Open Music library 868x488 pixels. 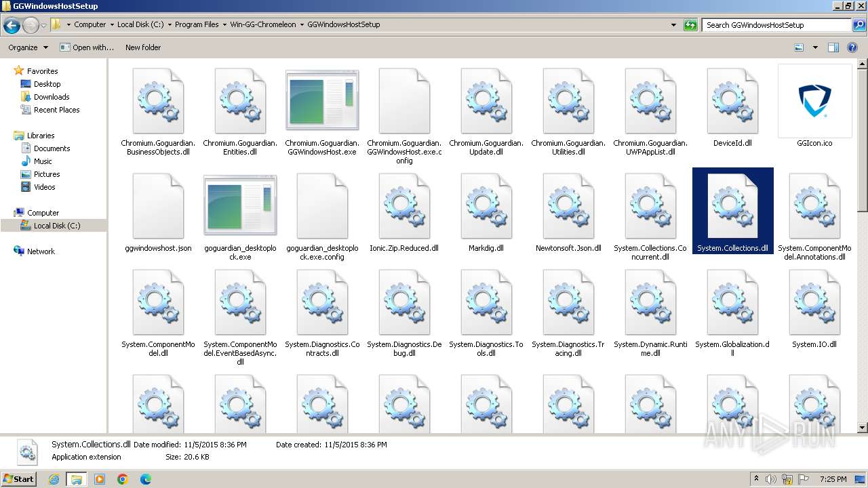pyautogui.click(x=43, y=161)
